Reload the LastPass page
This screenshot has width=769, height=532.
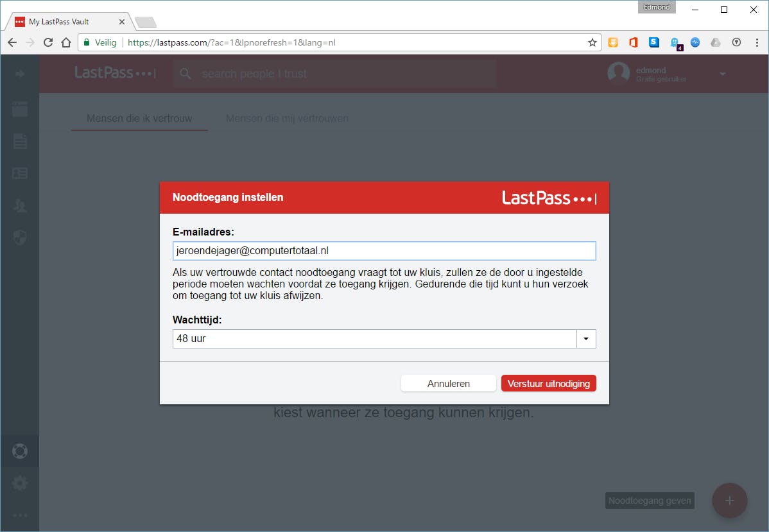coord(48,42)
